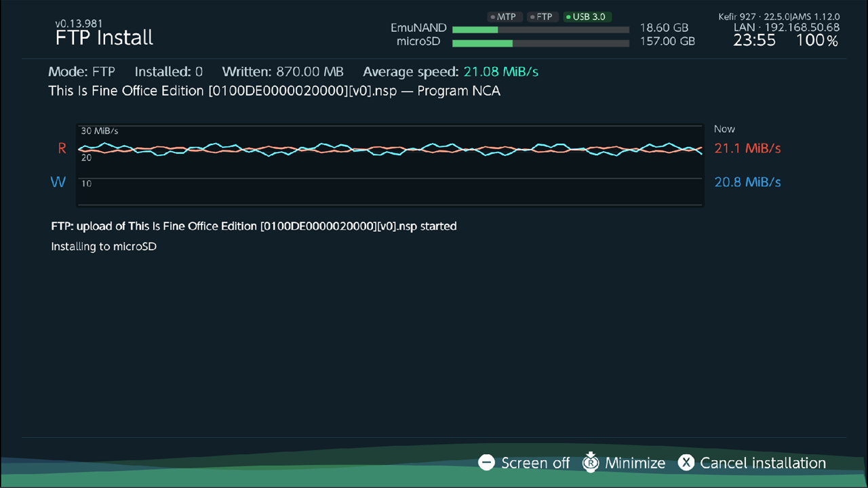Select the minus Screen off icon

coord(486,463)
